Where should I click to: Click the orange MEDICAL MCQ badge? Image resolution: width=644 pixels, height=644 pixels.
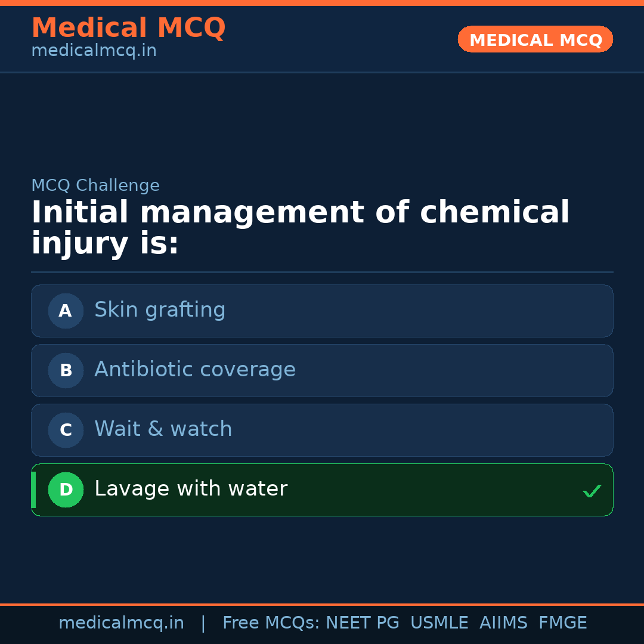click(535, 39)
